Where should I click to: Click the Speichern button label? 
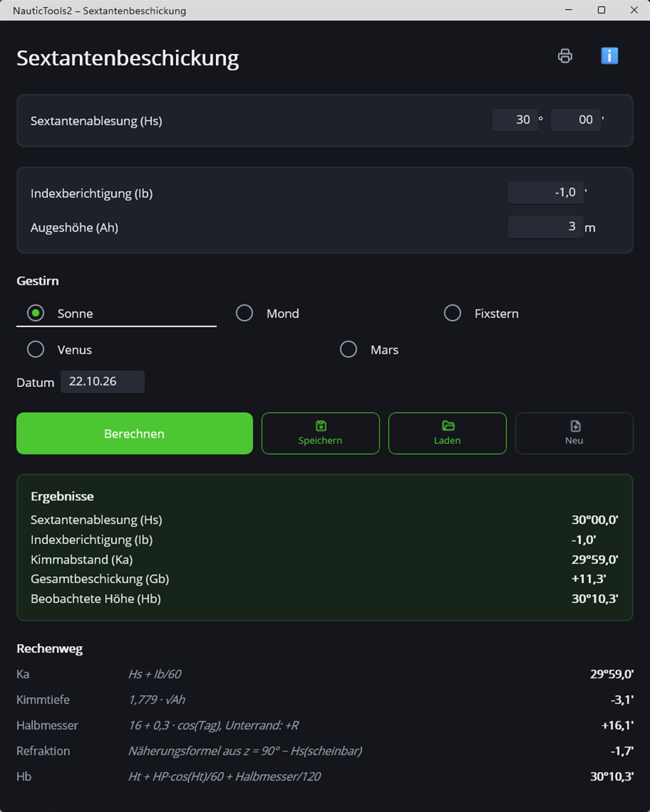(320, 440)
